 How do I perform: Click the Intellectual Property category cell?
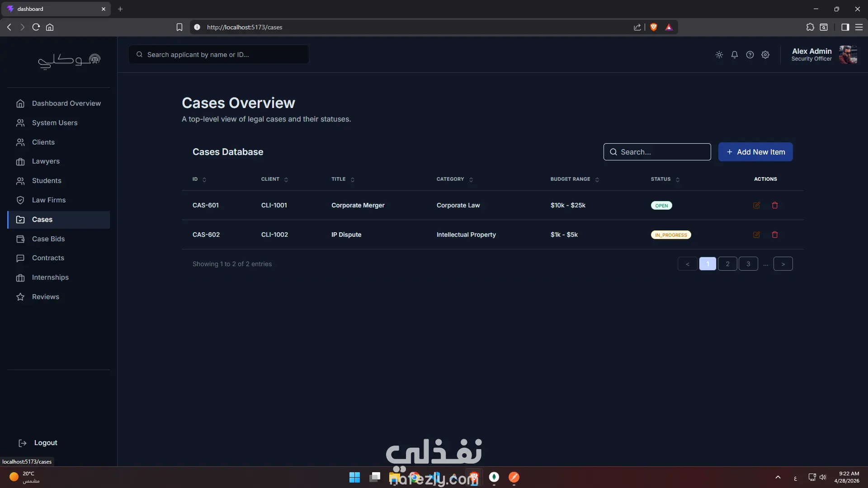click(x=466, y=235)
